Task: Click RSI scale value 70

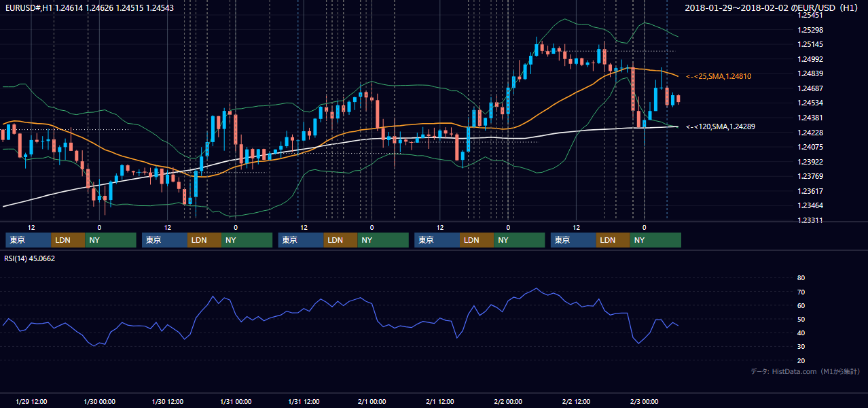Action: 801,292
